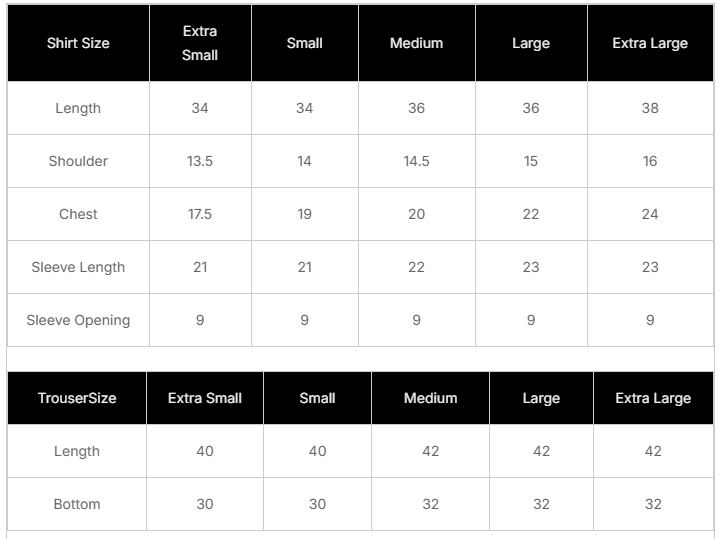Click the 19 chest value for Small
722x539 pixels.
pyautogui.click(x=304, y=214)
